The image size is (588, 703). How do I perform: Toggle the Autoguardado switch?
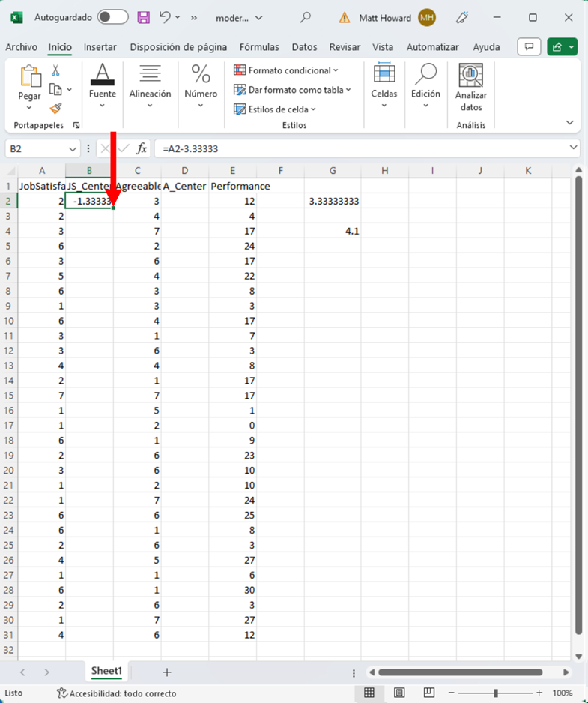point(112,17)
